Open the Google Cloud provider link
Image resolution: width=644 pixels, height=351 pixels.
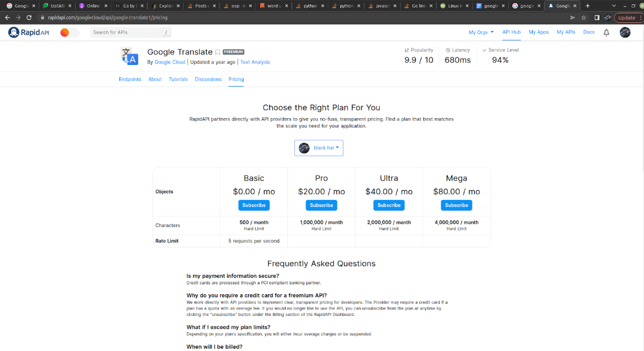[170, 62]
